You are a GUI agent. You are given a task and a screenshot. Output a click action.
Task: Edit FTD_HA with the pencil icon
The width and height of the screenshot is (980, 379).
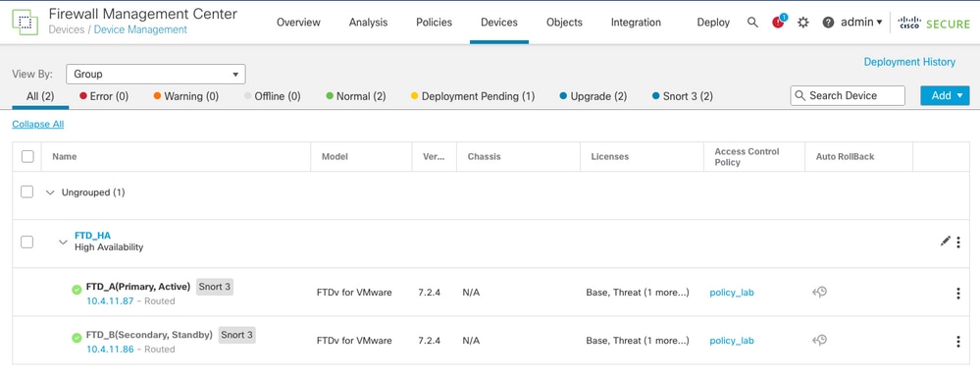pyautogui.click(x=945, y=241)
